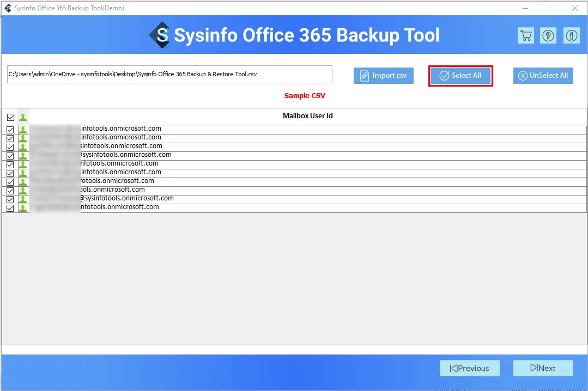Proceed with the Next button

pos(543,368)
